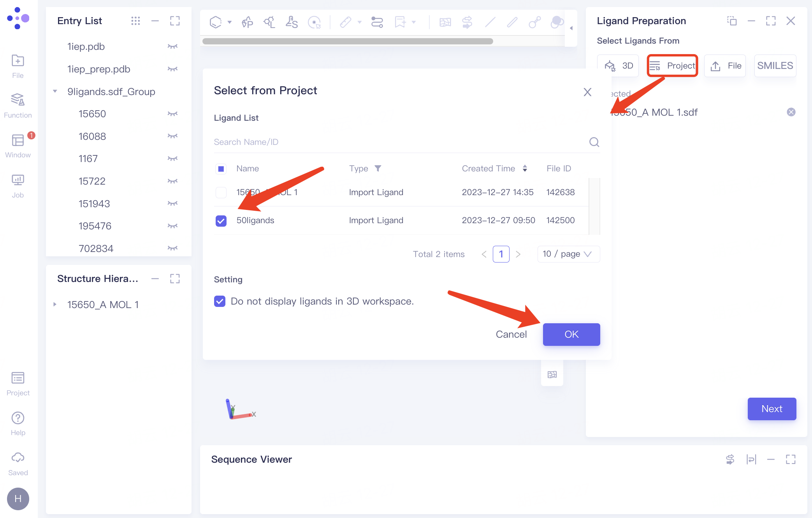Toggle Do not display ligands in 3D workspace

[220, 301]
